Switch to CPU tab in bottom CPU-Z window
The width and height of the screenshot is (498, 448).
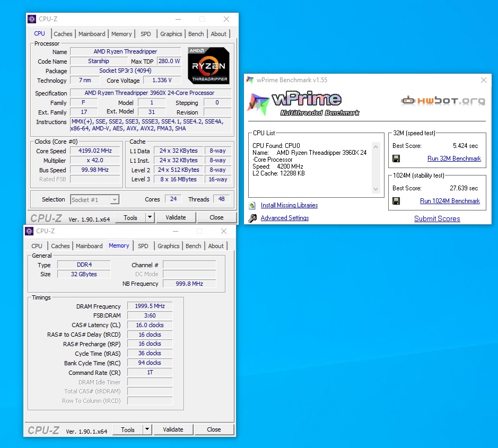coord(37,246)
